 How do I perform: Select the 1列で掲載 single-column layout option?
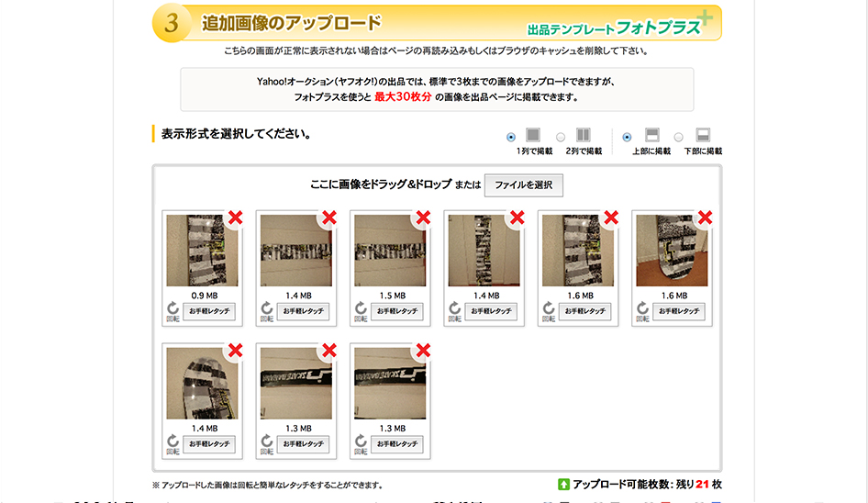pyautogui.click(x=511, y=137)
